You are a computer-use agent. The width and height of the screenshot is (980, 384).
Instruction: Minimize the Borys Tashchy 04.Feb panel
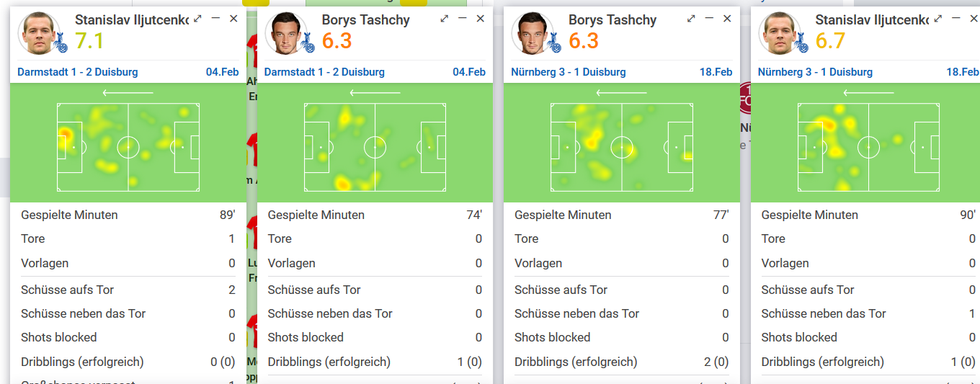(x=463, y=19)
